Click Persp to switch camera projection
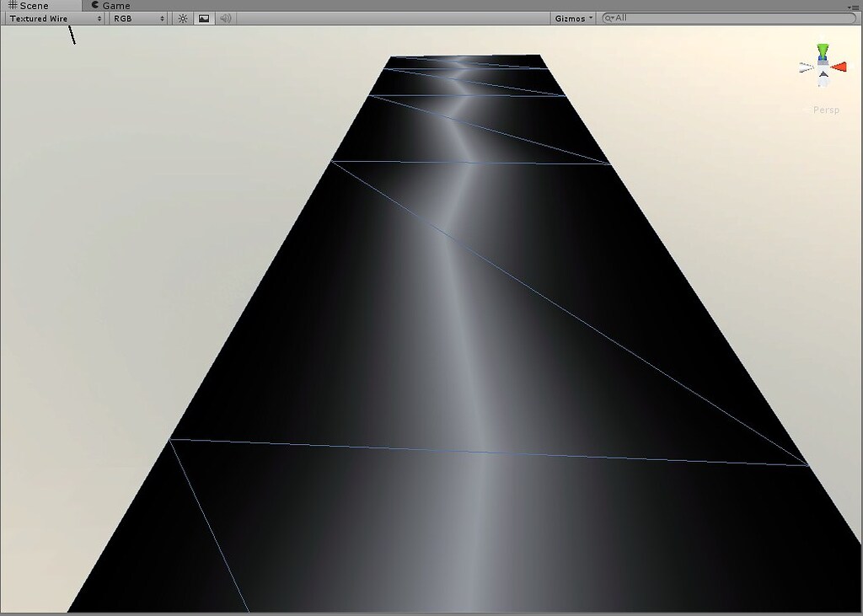The image size is (863, 616). [x=827, y=110]
